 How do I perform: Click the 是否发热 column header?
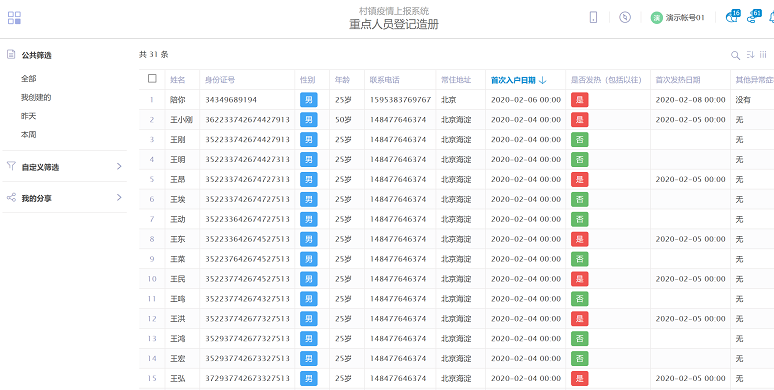(x=606, y=80)
